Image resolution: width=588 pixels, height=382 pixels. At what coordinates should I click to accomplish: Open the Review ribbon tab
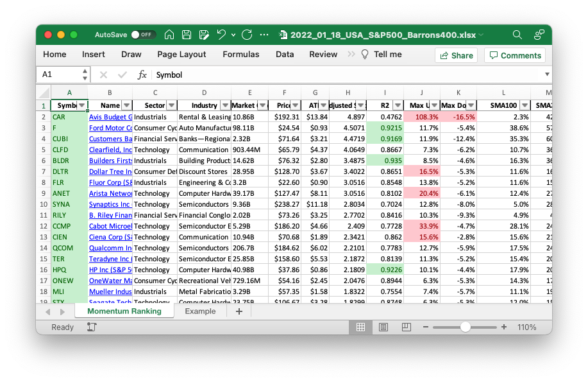[x=323, y=54]
